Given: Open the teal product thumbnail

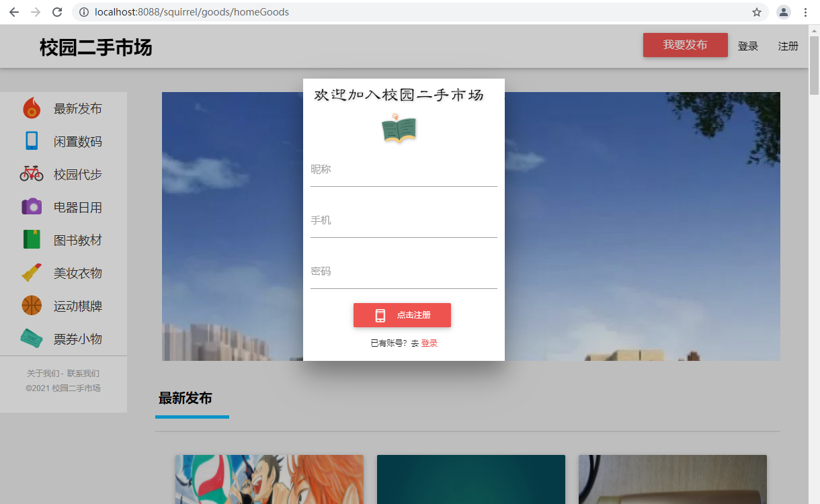Looking at the screenshot, I should click(471, 479).
